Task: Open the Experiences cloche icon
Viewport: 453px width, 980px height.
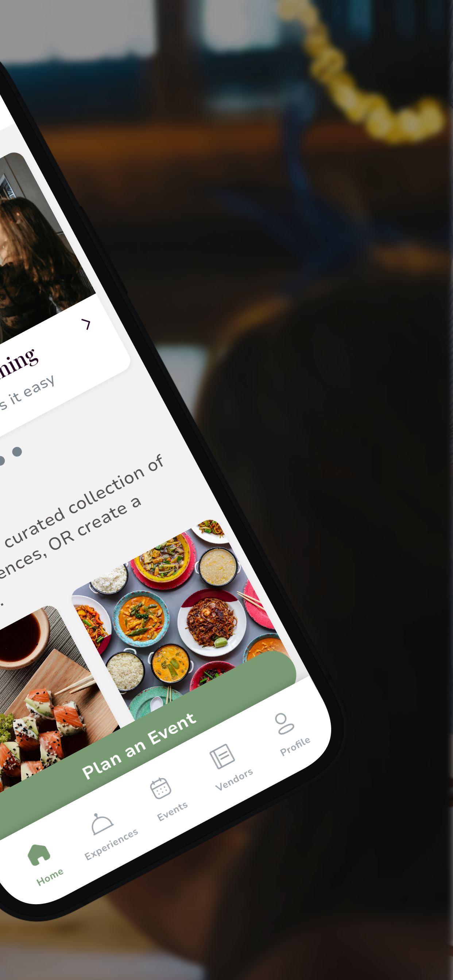Action: [x=102, y=824]
